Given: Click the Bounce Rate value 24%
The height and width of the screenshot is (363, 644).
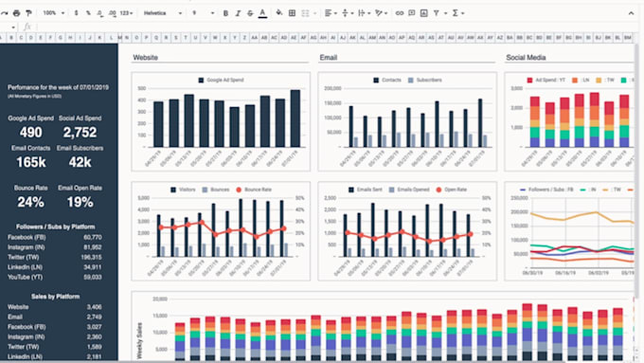Looking at the screenshot, I should [31, 202].
